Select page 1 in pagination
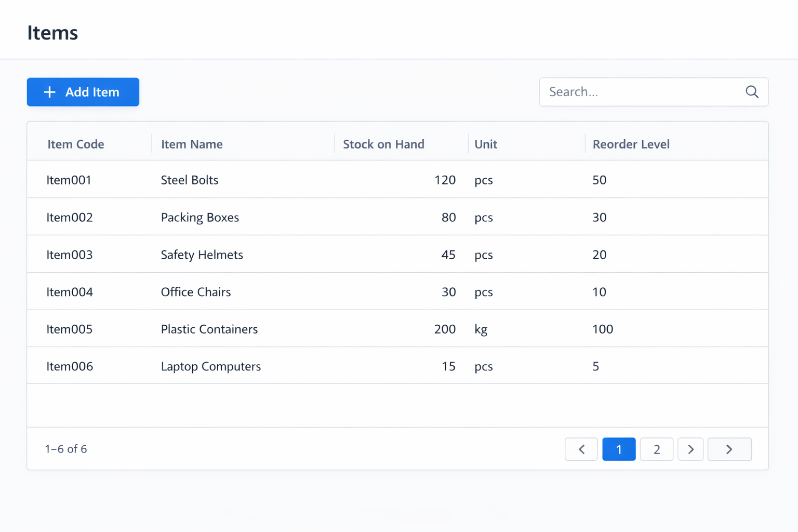This screenshot has height=532, width=798. (x=619, y=449)
